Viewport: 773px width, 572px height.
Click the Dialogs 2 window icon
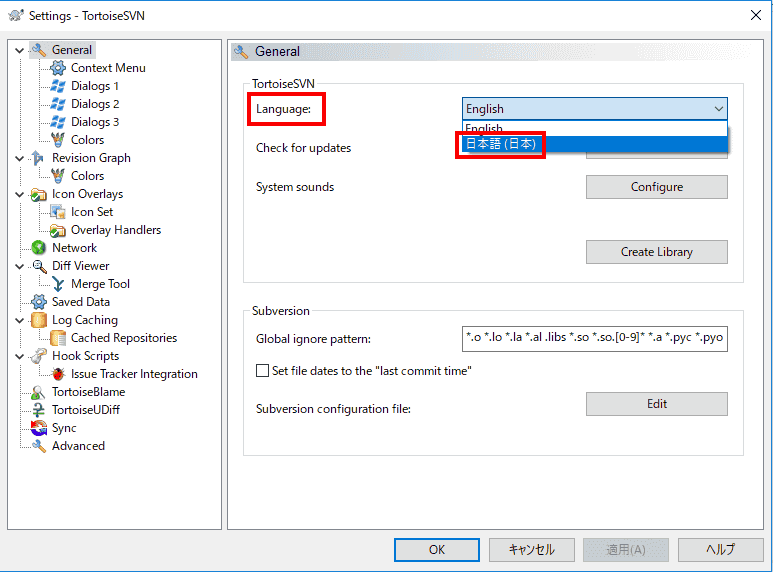[x=58, y=104]
